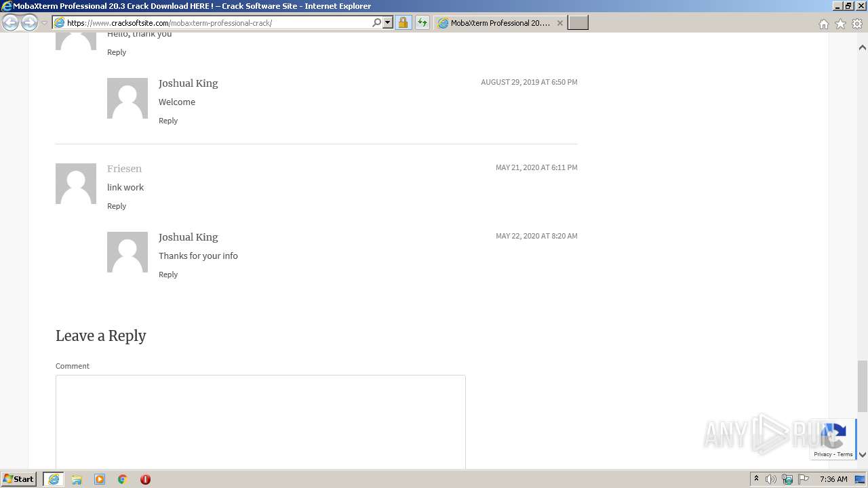
Task: Open the volume speaker tray icon
Action: point(771,479)
